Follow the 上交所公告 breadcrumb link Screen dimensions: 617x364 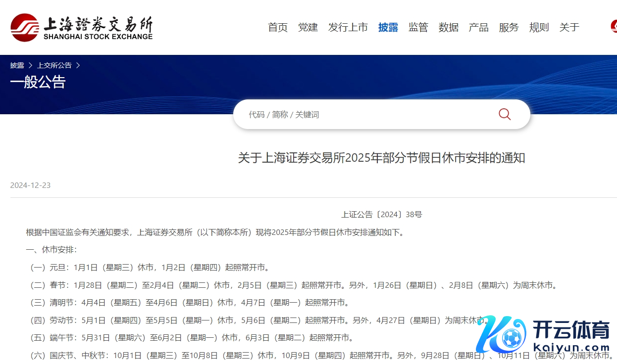[x=54, y=65]
